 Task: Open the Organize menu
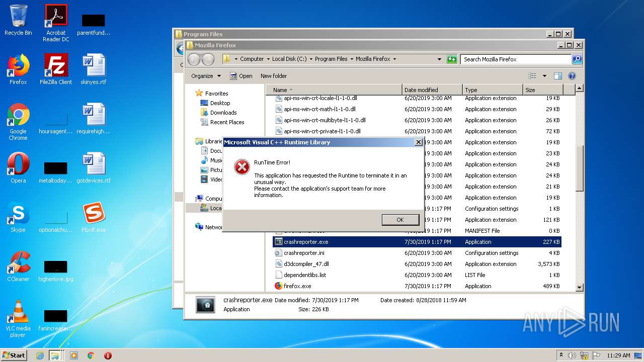tap(206, 76)
